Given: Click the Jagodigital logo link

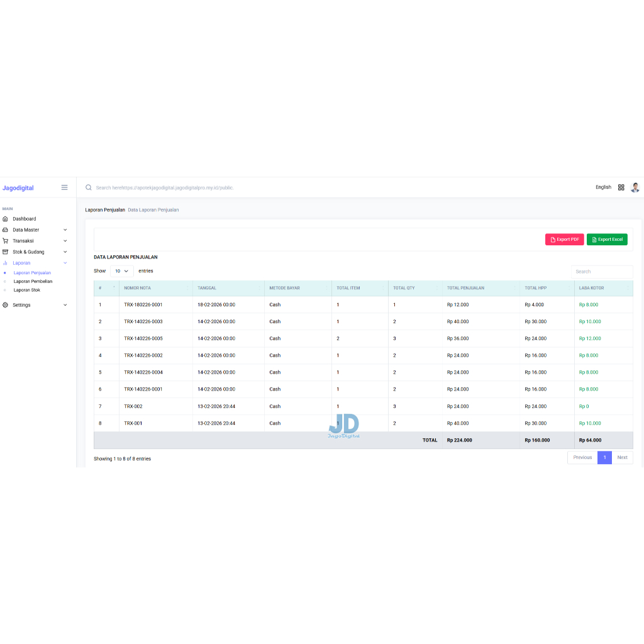Looking at the screenshot, I should [18, 187].
